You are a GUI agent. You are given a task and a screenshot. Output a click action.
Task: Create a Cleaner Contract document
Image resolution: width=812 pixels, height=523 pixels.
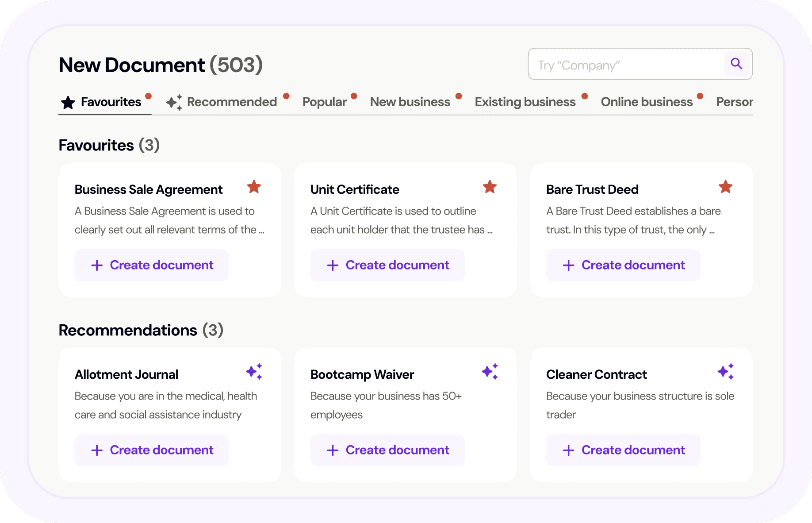[623, 450]
